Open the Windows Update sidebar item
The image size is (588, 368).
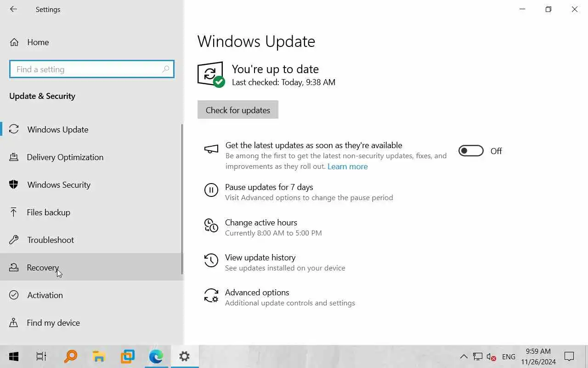coord(91,129)
